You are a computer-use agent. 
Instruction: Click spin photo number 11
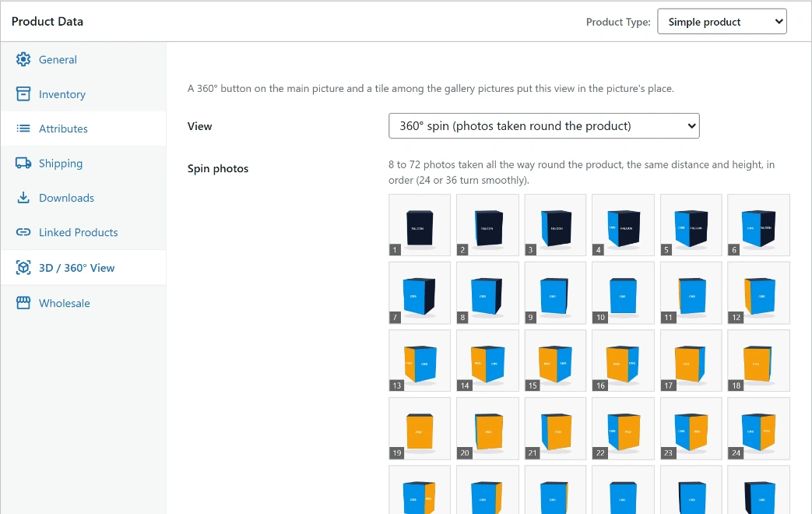[691, 293]
